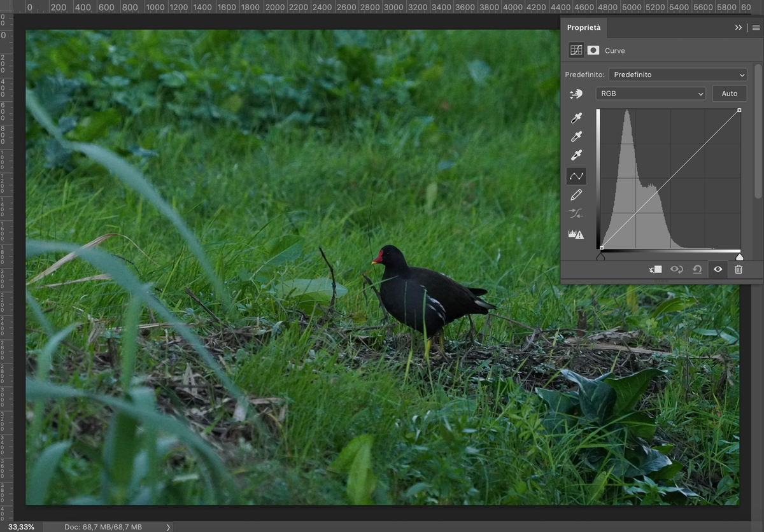Click the white point input slider

coord(739,257)
